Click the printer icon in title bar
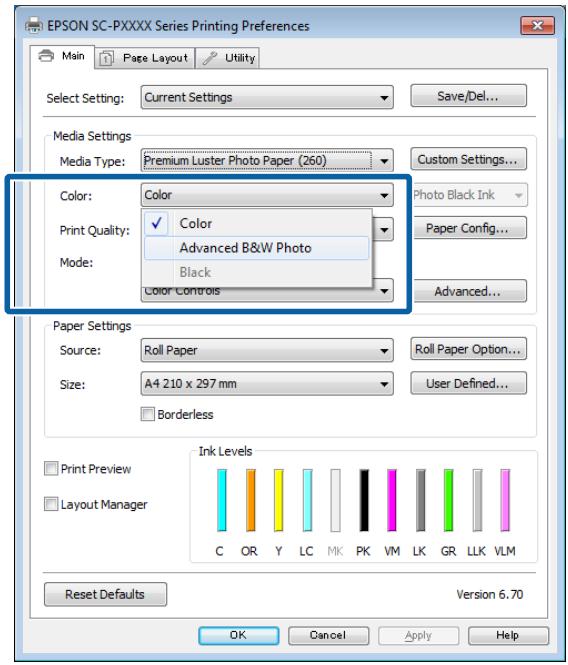This screenshot has width=568, height=665. click(34, 25)
